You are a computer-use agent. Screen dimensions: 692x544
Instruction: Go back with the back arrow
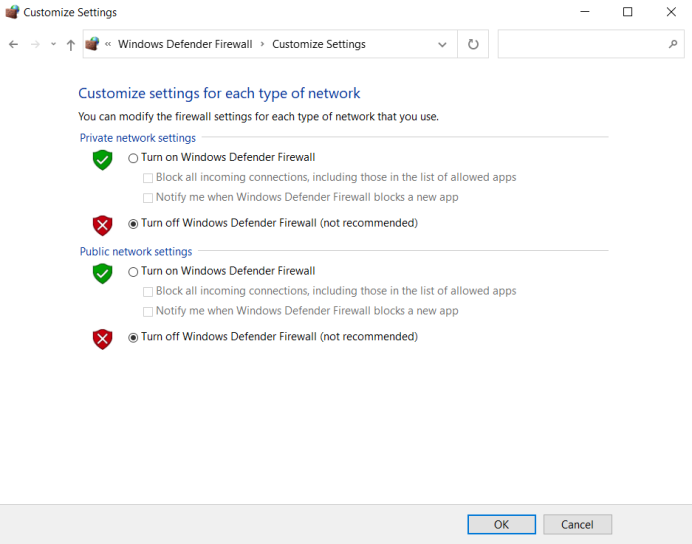tap(14, 44)
